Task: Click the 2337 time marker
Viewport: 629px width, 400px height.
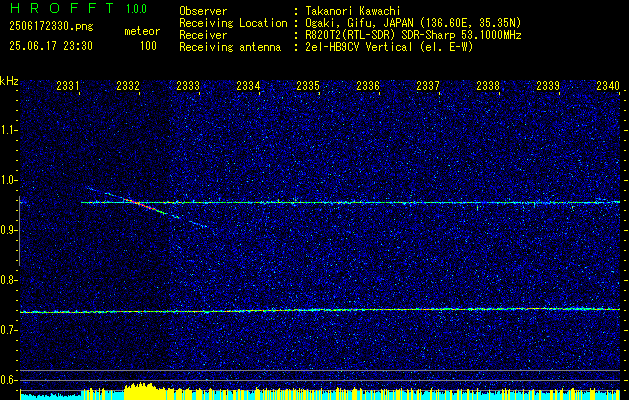Action: 428,85
